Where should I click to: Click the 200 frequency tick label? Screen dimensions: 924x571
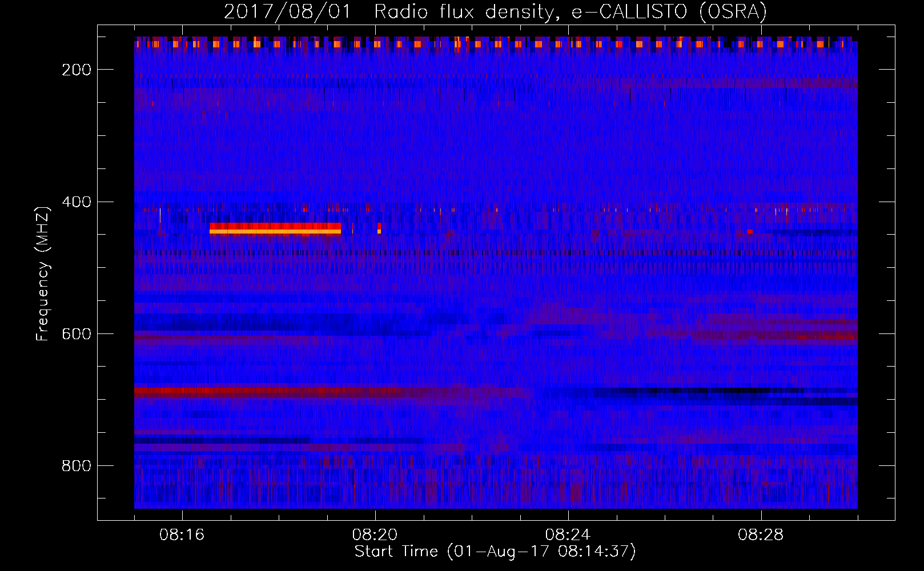pyautogui.click(x=77, y=70)
